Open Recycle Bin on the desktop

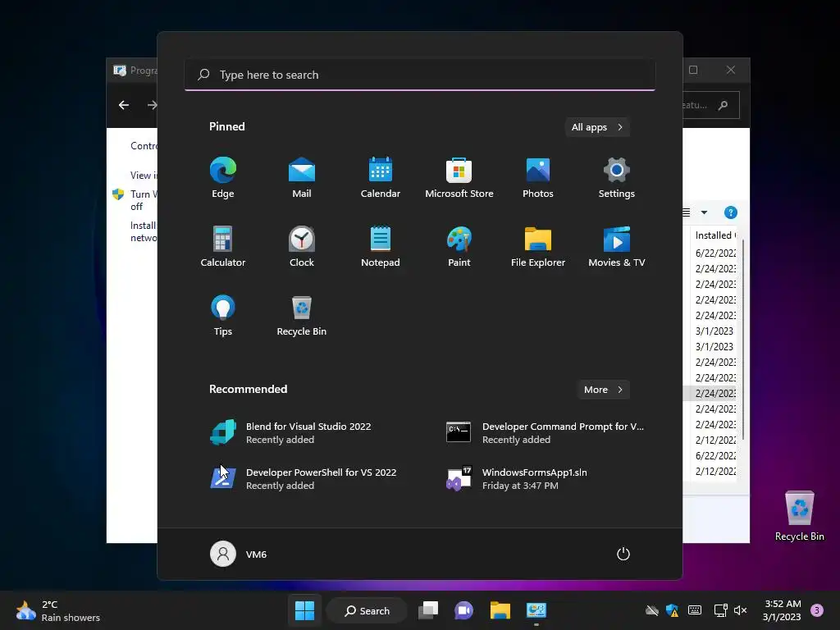pos(799,516)
